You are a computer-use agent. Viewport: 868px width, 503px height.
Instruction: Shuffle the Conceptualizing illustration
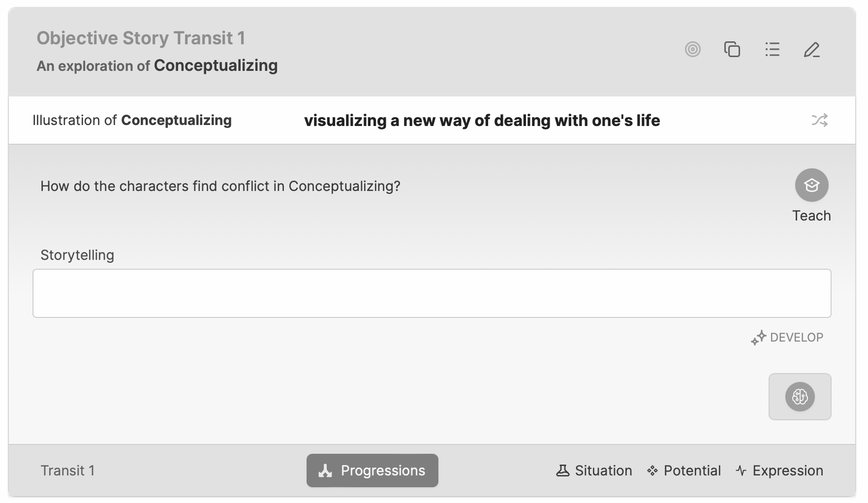click(819, 120)
